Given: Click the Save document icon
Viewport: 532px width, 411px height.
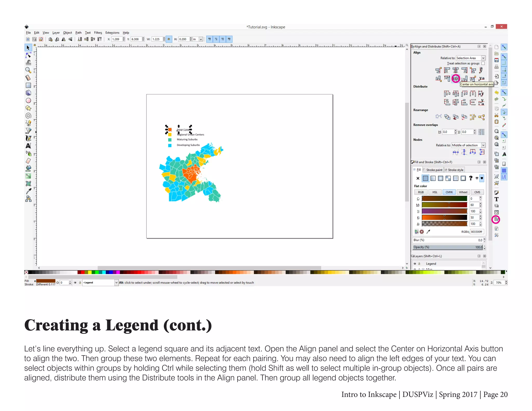Looking at the screenshot, I should pos(496,60).
